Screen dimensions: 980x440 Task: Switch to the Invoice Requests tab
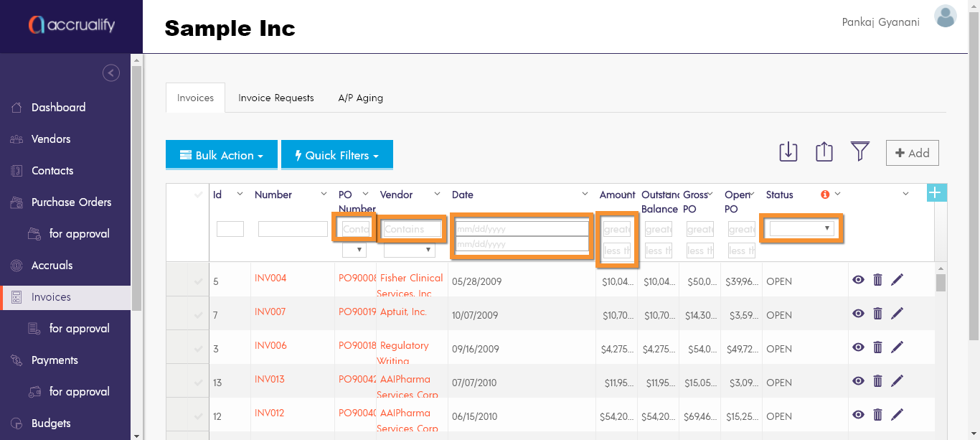pyautogui.click(x=276, y=98)
